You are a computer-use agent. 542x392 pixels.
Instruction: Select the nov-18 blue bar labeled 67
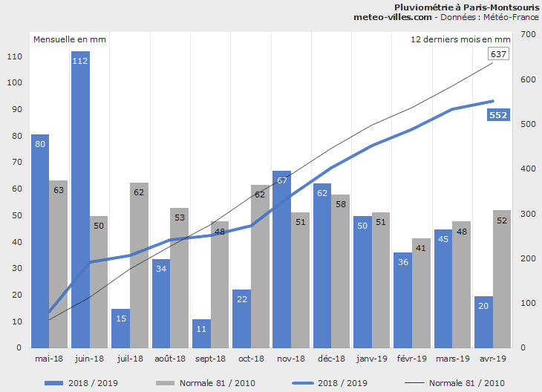pyautogui.click(x=281, y=259)
